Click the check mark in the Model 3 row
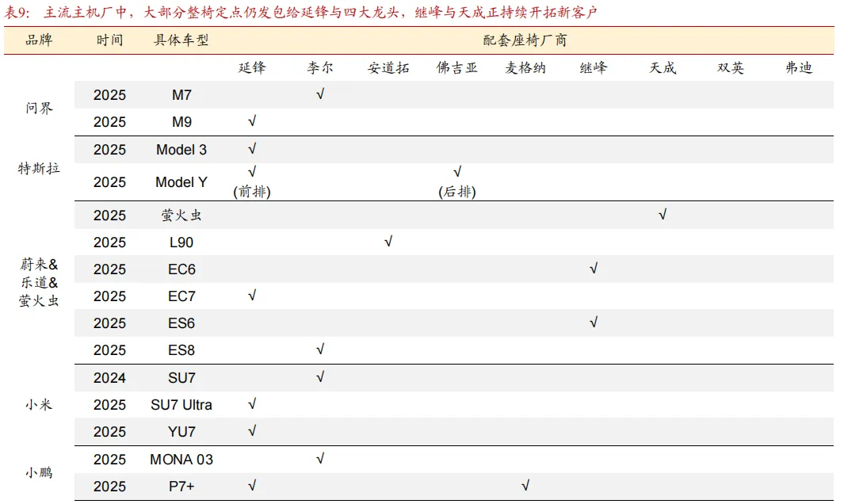Viewport: 844px width, 504px height. pos(252,149)
